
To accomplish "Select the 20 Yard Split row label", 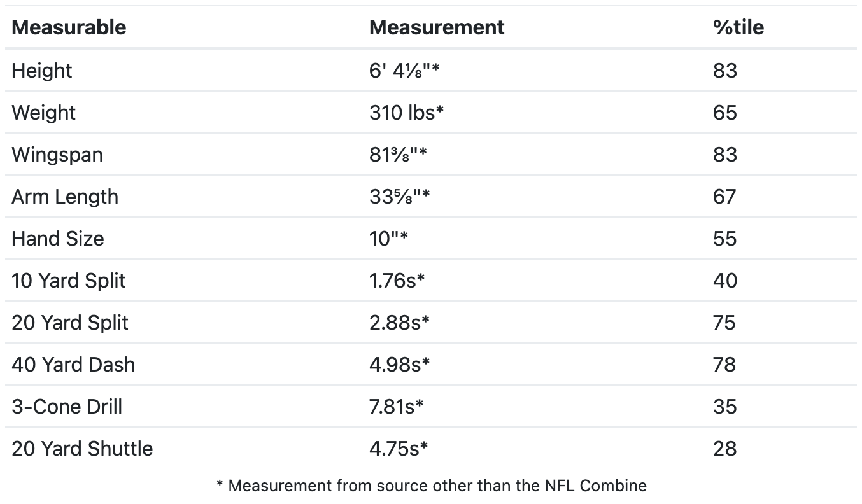I will (70, 322).
